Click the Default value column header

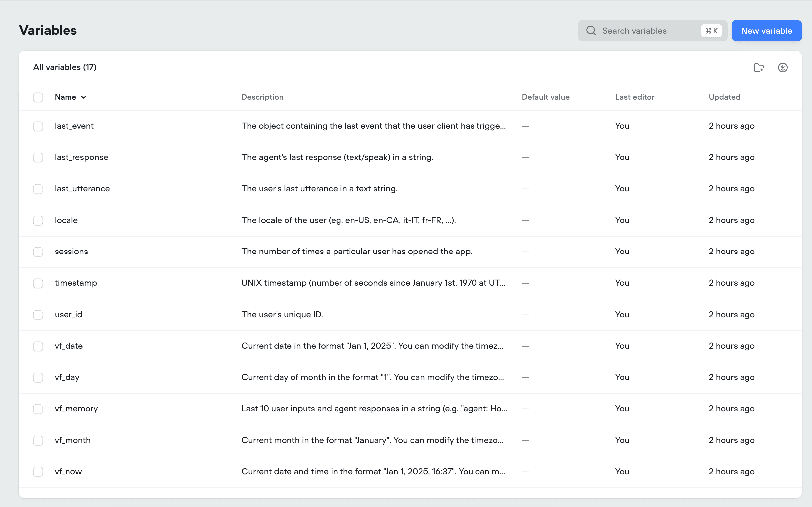tap(546, 97)
